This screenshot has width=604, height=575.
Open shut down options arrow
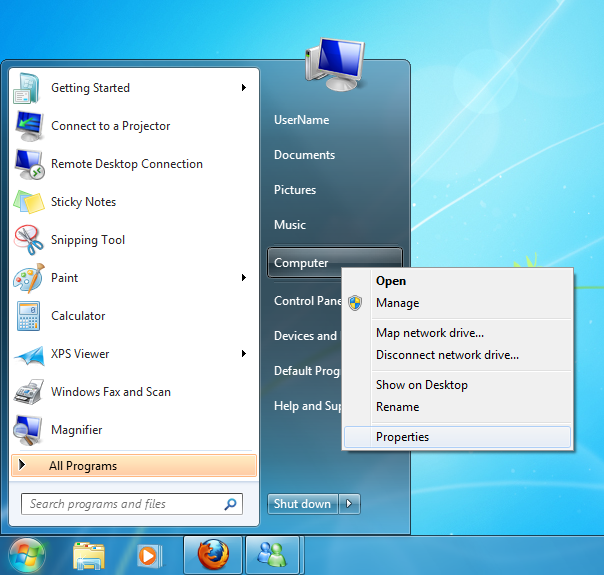click(x=349, y=504)
